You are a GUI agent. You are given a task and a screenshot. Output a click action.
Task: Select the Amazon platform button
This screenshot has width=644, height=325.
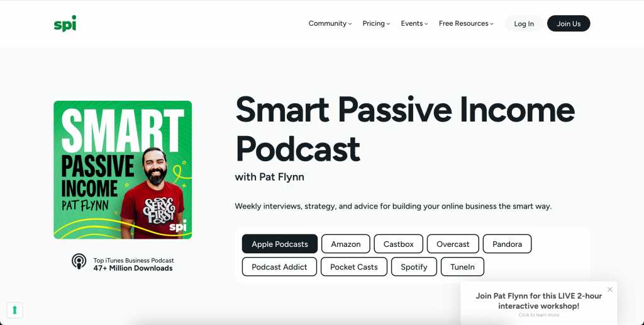tap(346, 244)
